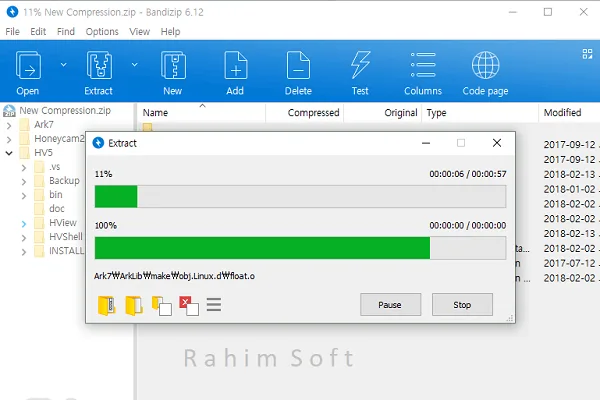
Task: Select New Compression.zip root in the tree
Action: tap(65, 111)
